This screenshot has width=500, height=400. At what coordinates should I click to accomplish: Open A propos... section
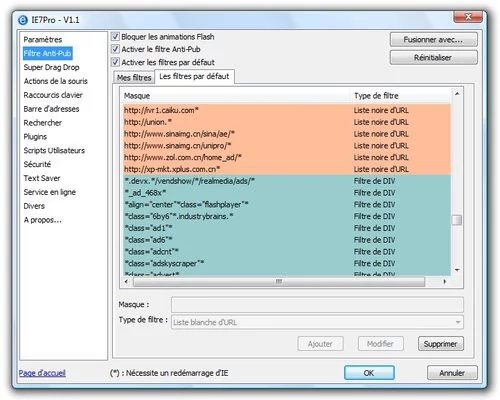[x=42, y=220]
